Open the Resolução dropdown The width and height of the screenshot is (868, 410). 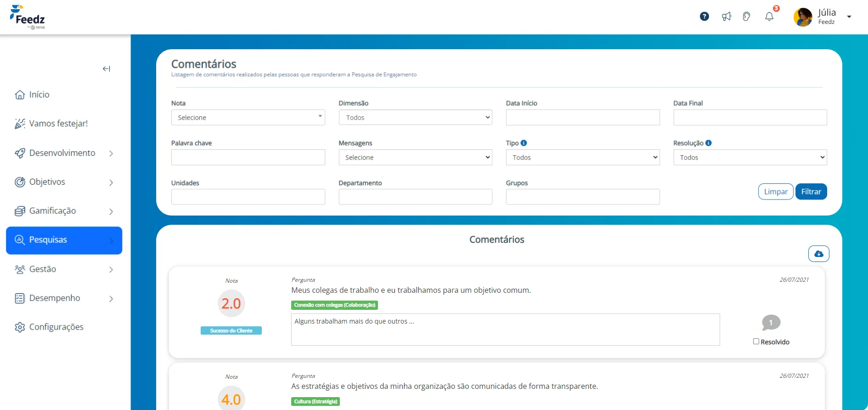click(750, 157)
